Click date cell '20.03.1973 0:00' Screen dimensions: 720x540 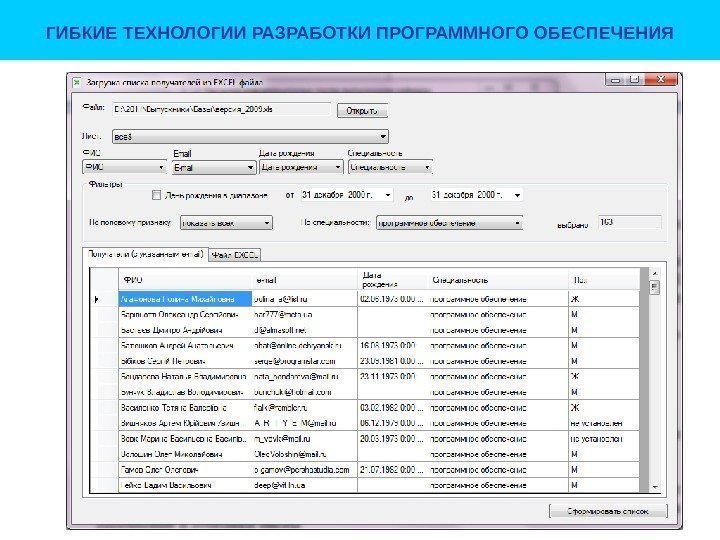coord(392,439)
